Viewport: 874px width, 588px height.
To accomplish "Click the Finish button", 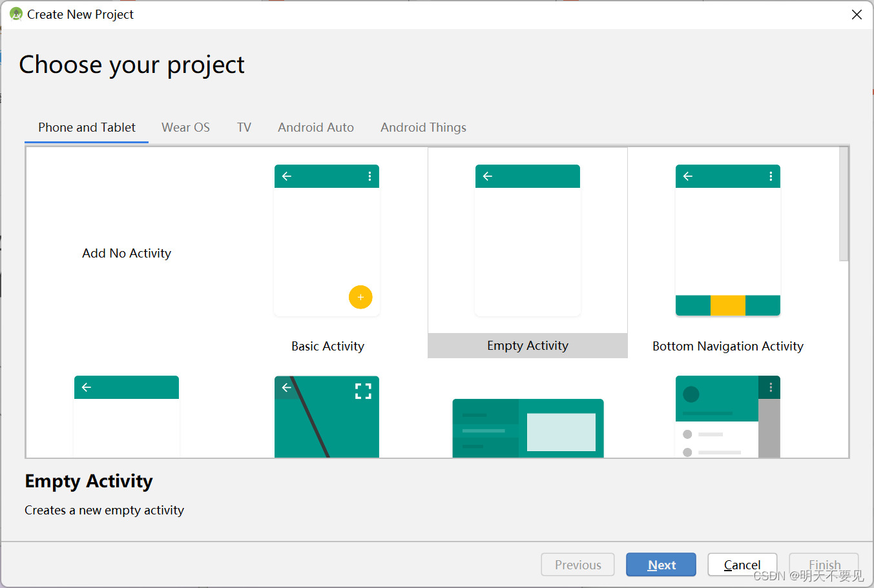I will pos(824,565).
